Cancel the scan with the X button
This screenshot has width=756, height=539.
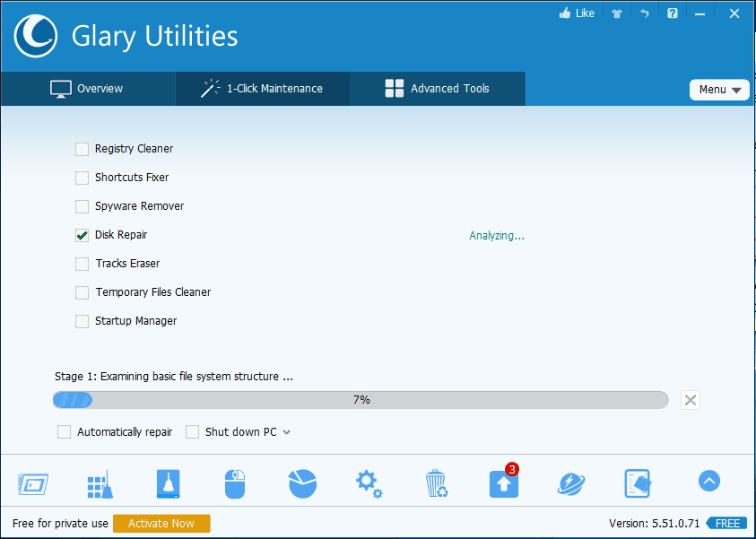(x=691, y=400)
